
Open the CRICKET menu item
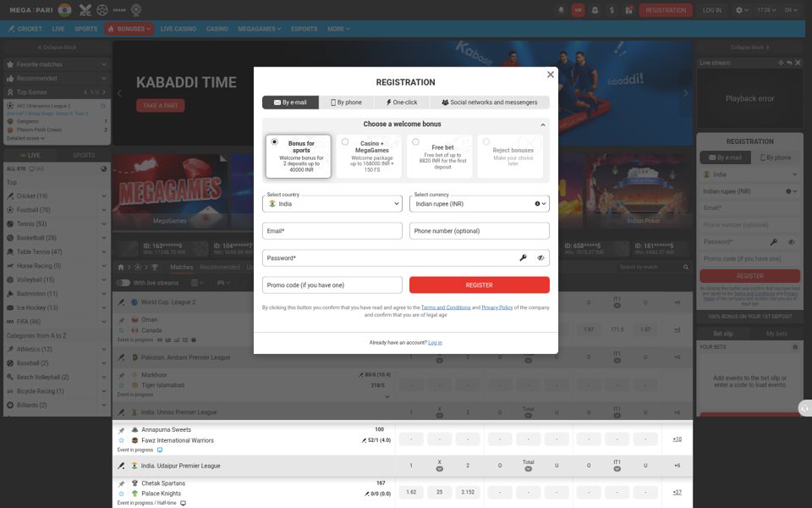[25, 29]
